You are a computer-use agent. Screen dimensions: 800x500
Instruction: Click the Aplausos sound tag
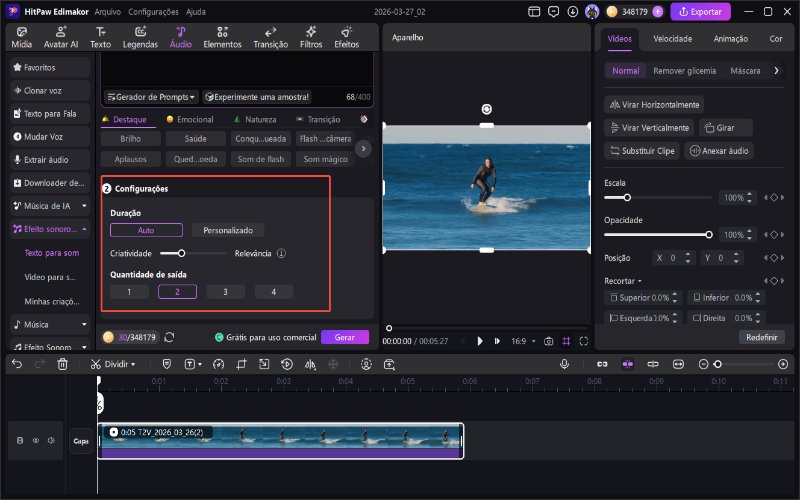point(131,159)
